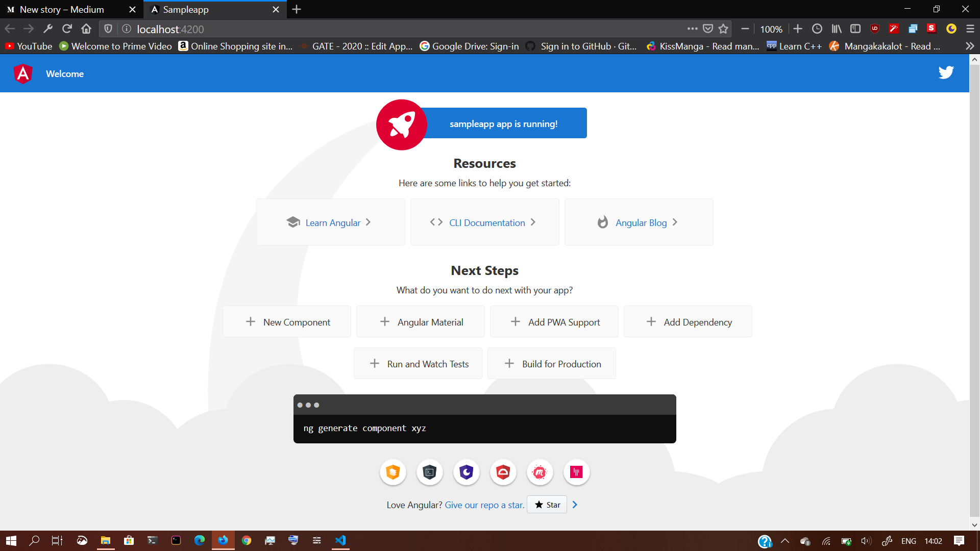
Task: Open uBlock Origin extension icon
Action: 875,29
